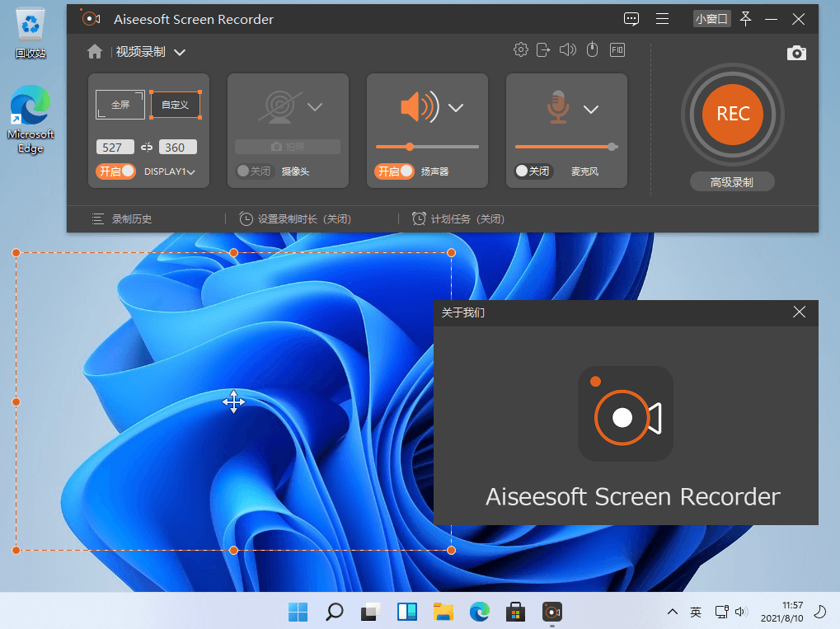
Task: Click the export output icon
Action: tap(543, 49)
